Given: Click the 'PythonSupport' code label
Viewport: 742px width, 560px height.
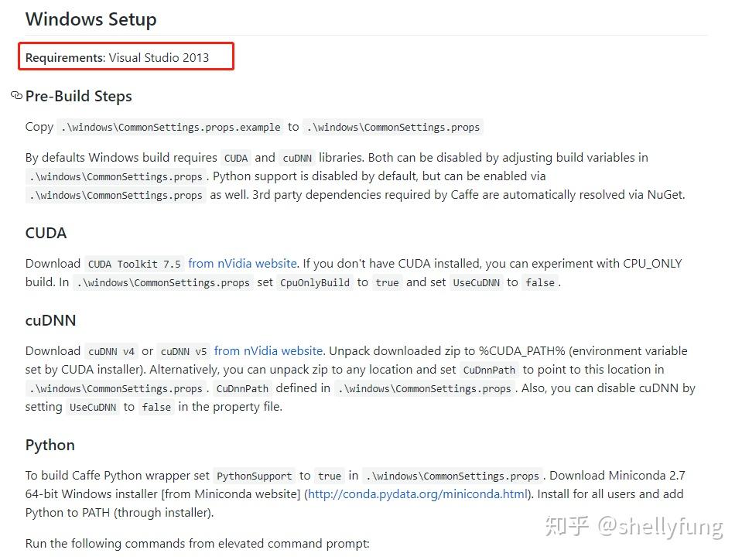Looking at the screenshot, I should pyautogui.click(x=254, y=476).
